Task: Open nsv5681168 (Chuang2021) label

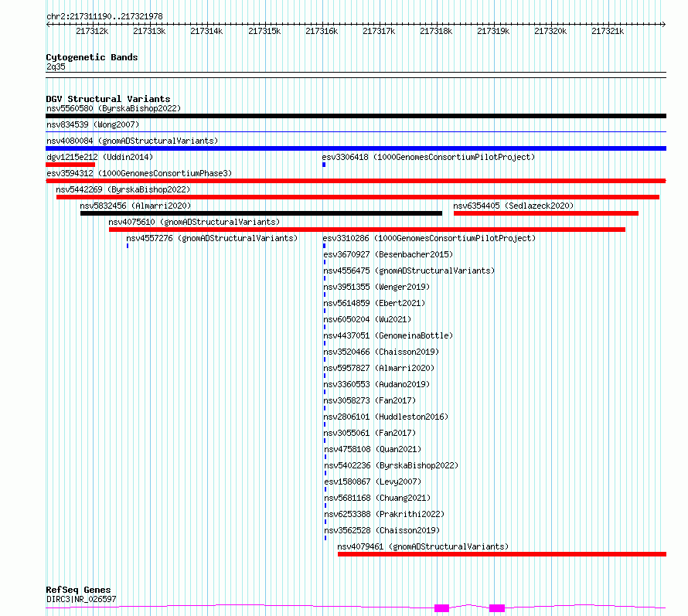Action: tap(377, 498)
